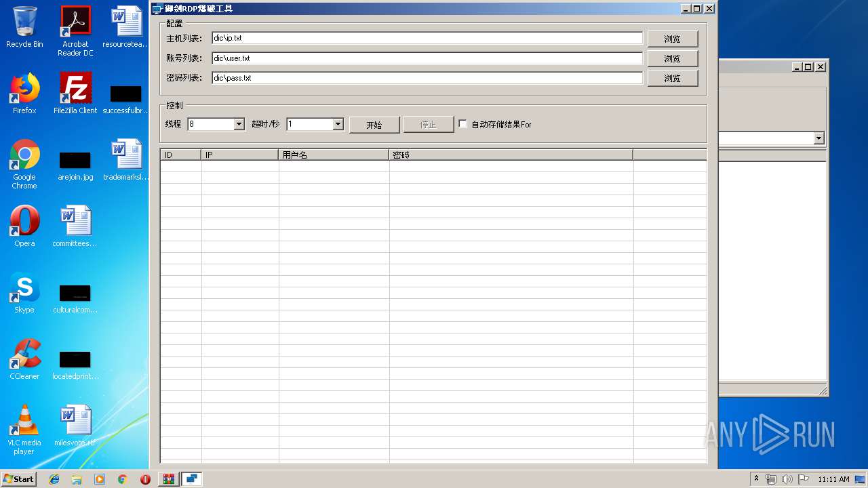The height and width of the screenshot is (488, 868).
Task: Click the password list dic\pass.txt field
Action: (427, 78)
